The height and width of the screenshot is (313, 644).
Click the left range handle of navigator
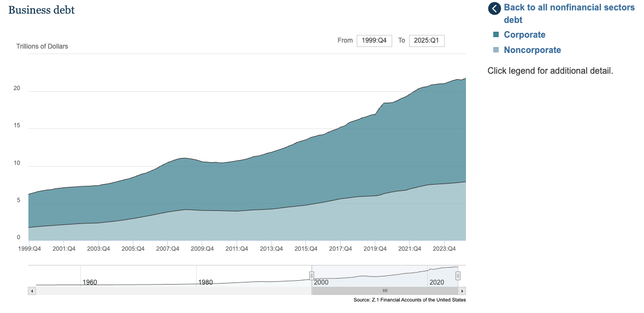click(x=312, y=276)
